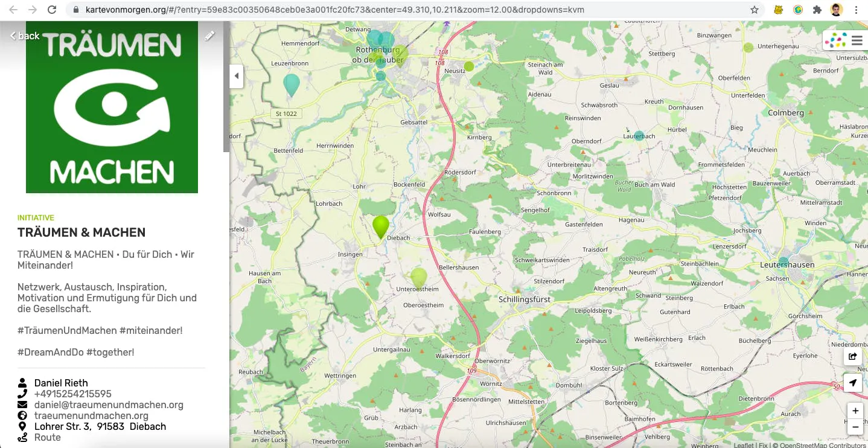
Task: Open the Extensions puzzle piece menu
Action: (x=817, y=10)
